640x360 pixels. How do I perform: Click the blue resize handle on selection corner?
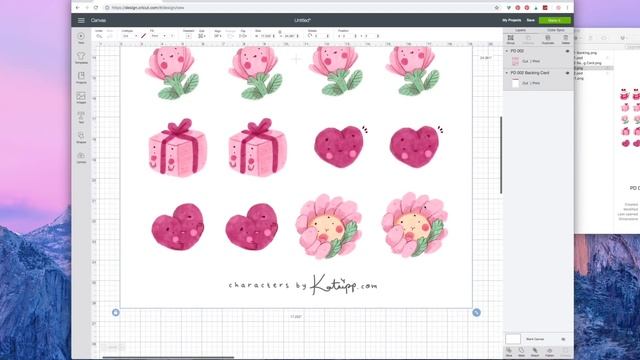(476, 313)
